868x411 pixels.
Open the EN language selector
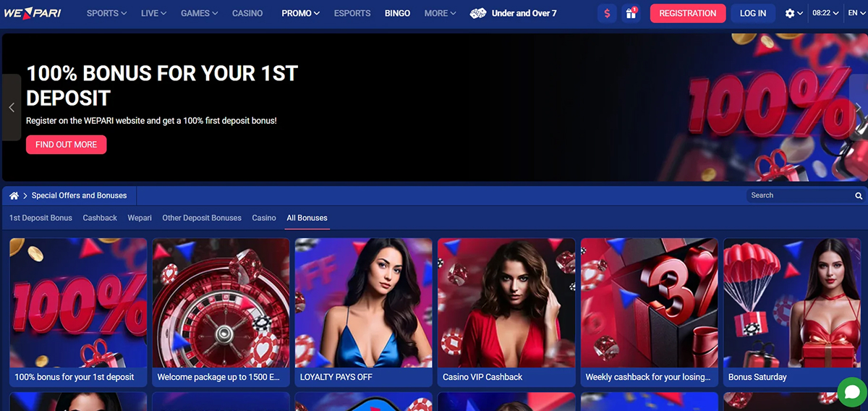pyautogui.click(x=857, y=13)
